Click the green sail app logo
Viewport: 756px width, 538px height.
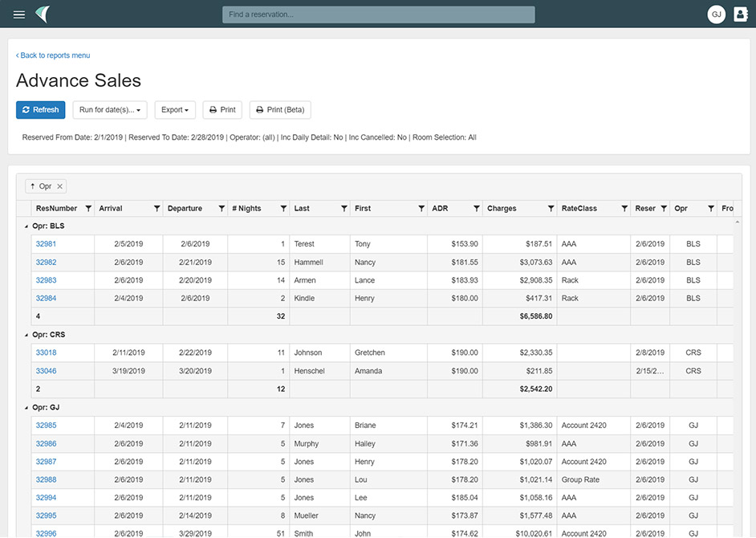(x=43, y=14)
